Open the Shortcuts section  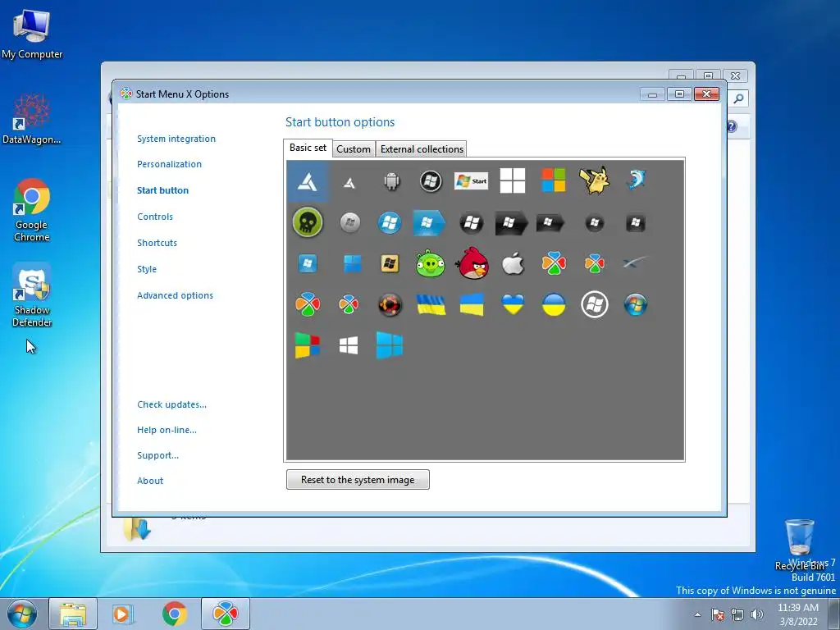pyautogui.click(x=157, y=243)
